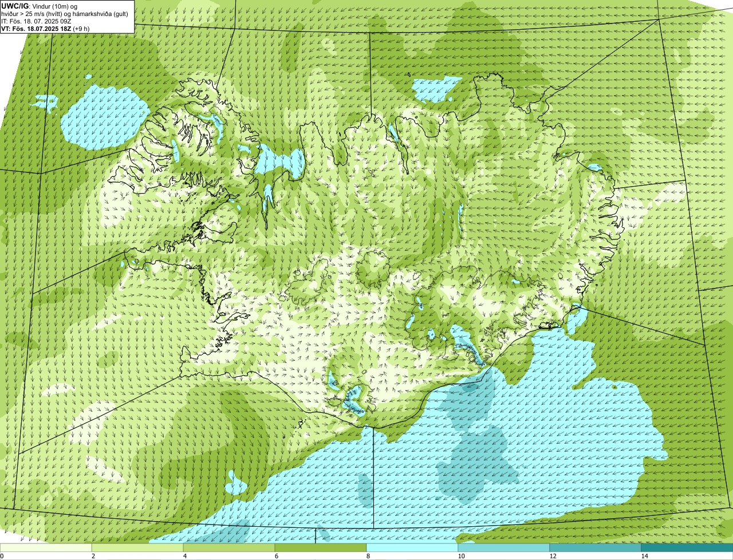Click the legend tick label "0"
This screenshot has height=560, width=733.
[2, 556]
